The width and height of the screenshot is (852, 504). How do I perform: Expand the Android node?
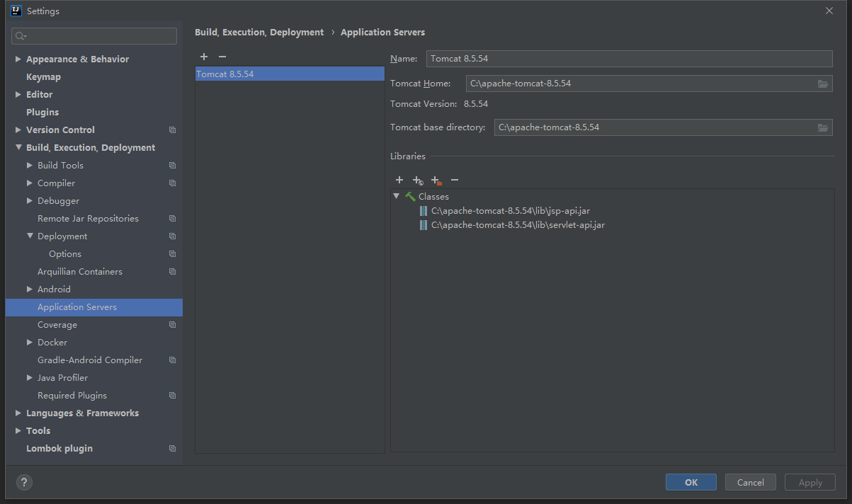point(30,290)
